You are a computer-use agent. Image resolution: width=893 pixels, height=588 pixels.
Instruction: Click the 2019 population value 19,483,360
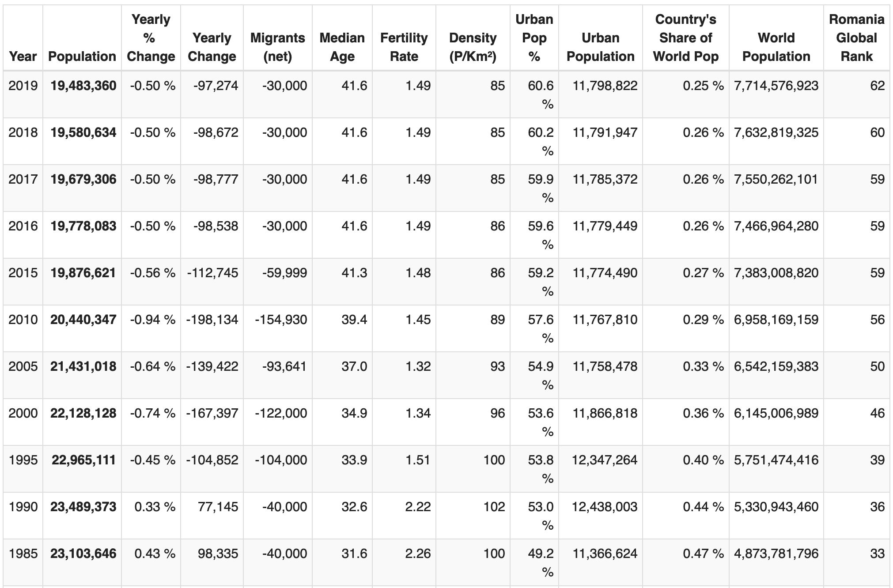click(x=83, y=86)
